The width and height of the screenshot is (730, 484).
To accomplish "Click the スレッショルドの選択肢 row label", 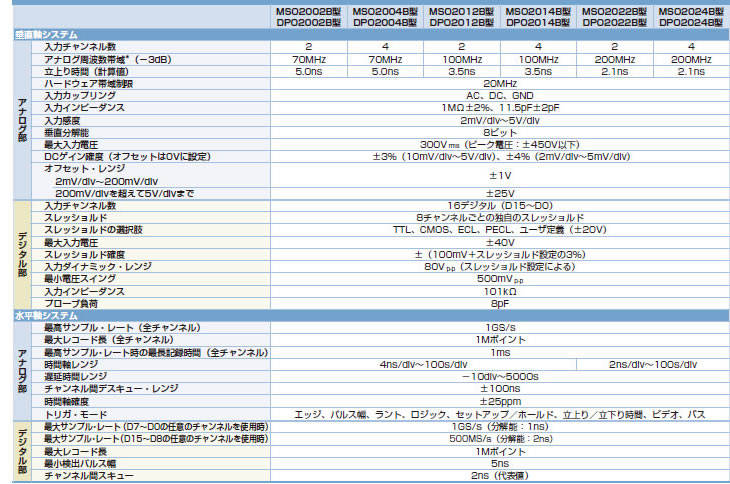I will point(93,230).
